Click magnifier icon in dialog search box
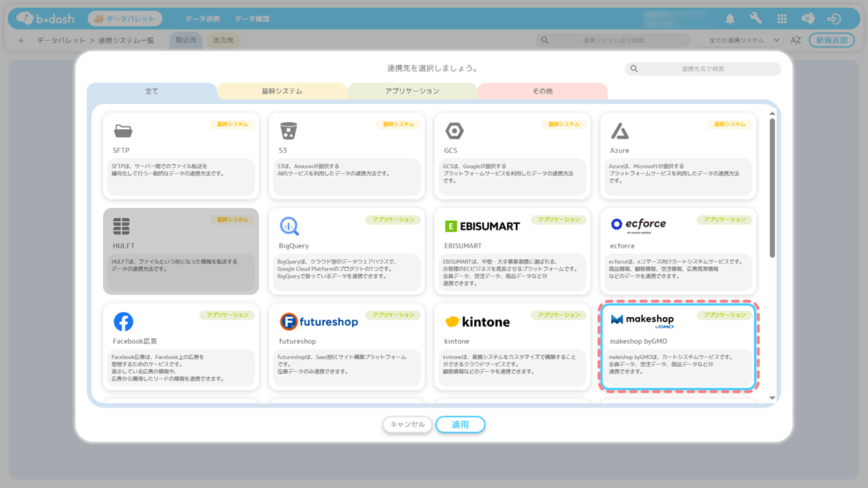This screenshot has width=868, height=488. coord(634,69)
